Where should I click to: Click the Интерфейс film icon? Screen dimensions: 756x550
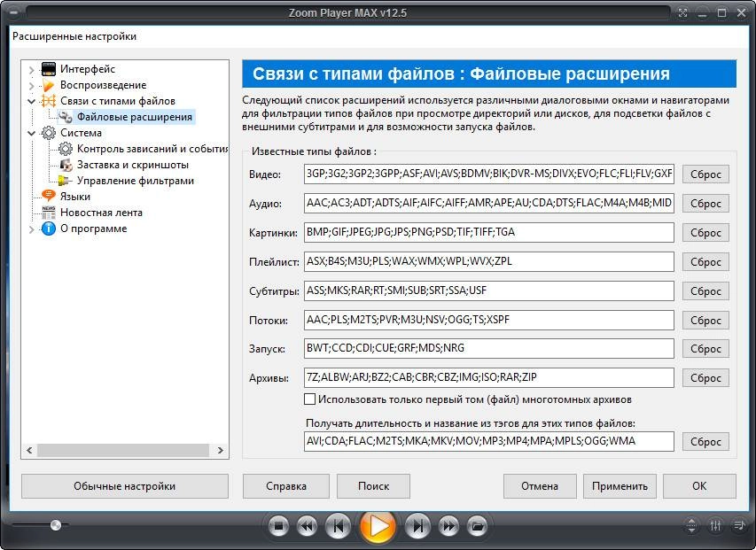click(48, 69)
